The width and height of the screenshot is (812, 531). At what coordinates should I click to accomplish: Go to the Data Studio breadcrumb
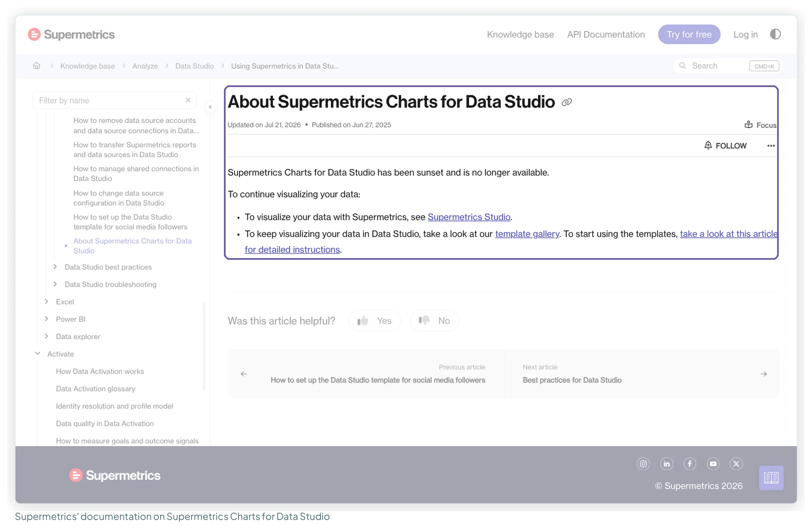(x=195, y=66)
